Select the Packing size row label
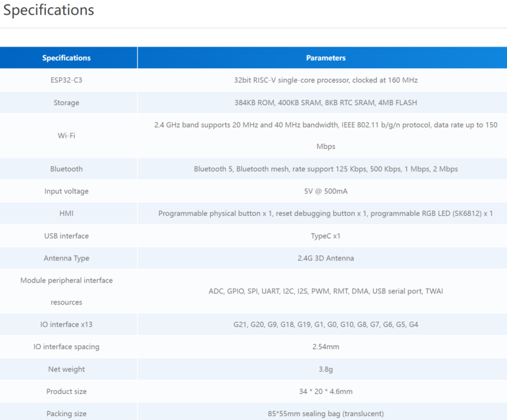The width and height of the screenshot is (507, 420). point(66,413)
